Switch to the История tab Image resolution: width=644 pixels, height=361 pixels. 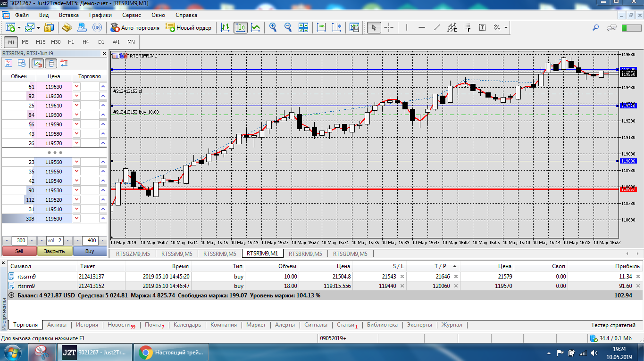[87, 325]
